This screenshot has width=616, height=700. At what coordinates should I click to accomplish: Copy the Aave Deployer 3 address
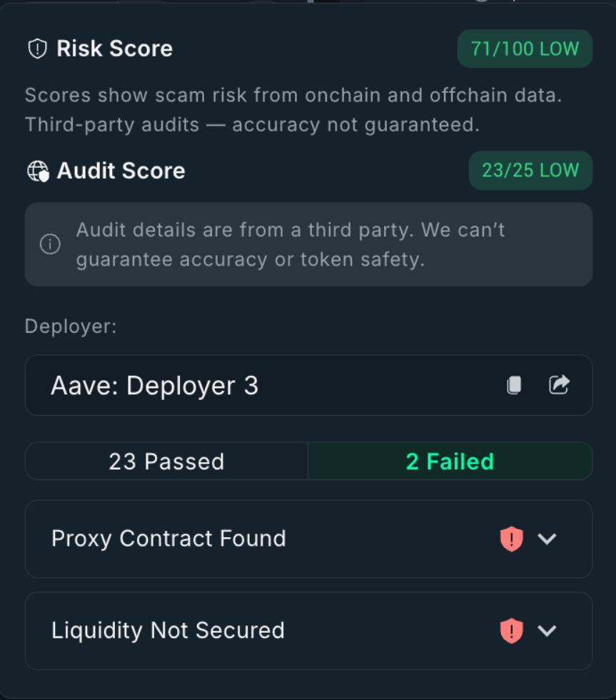click(x=514, y=385)
